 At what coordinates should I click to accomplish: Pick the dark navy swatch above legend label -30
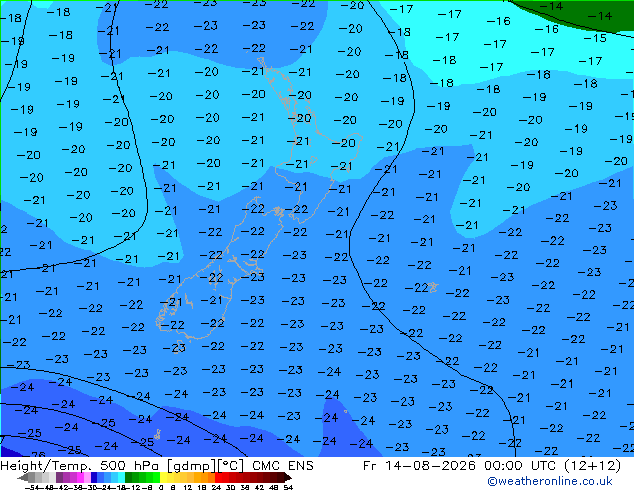(94, 478)
